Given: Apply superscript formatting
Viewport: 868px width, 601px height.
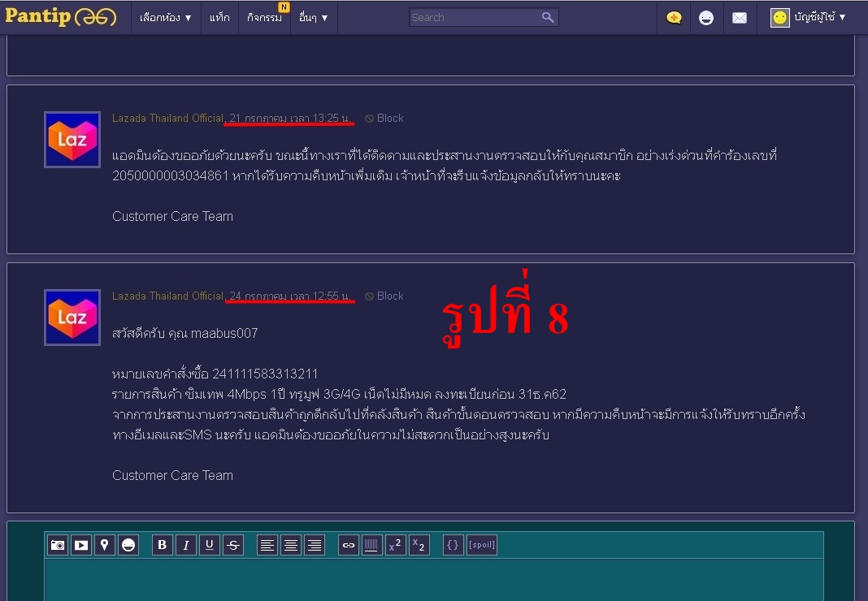Looking at the screenshot, I should coord(396,545).
